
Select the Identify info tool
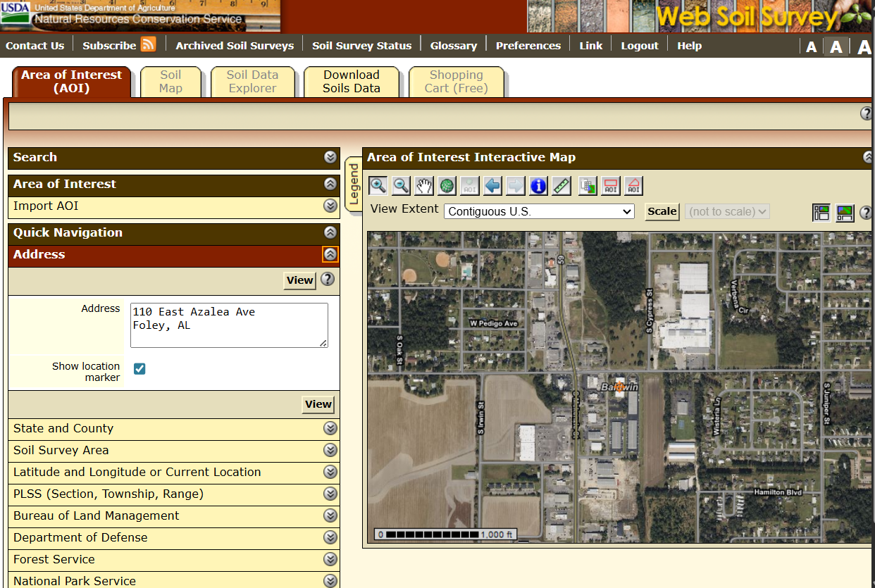pos(538,186)
